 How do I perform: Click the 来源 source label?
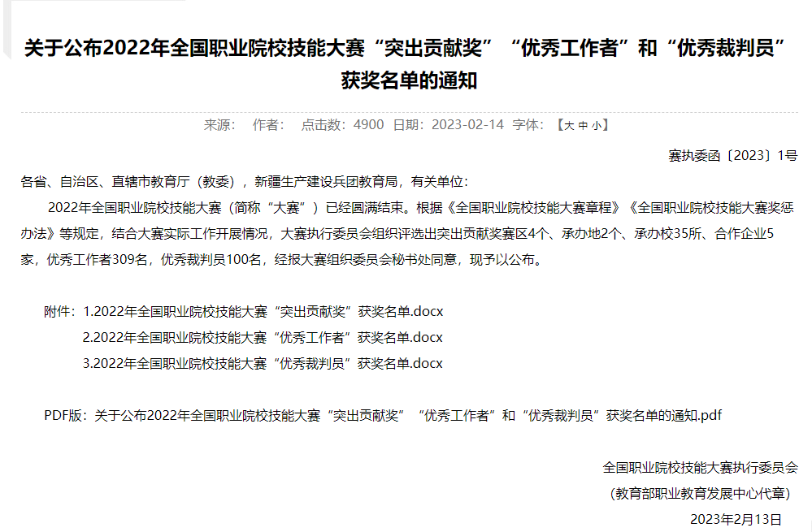[x=219, y=125]
